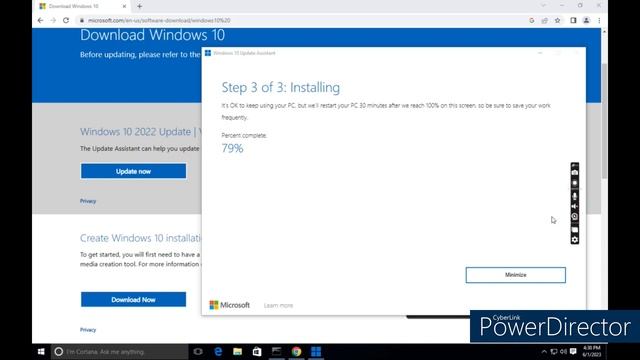
Task: Open the Action Center notifications icon
Action: pyautogui.click(x=573, y=351)
